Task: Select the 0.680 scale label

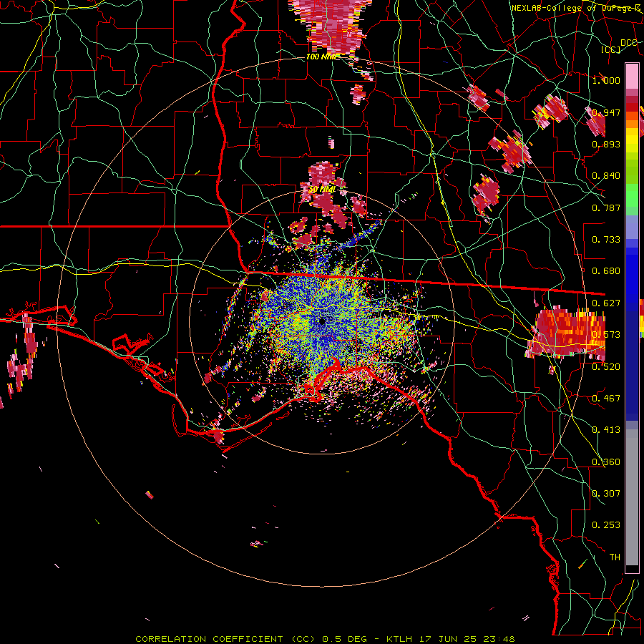Action: pos(606,271)
